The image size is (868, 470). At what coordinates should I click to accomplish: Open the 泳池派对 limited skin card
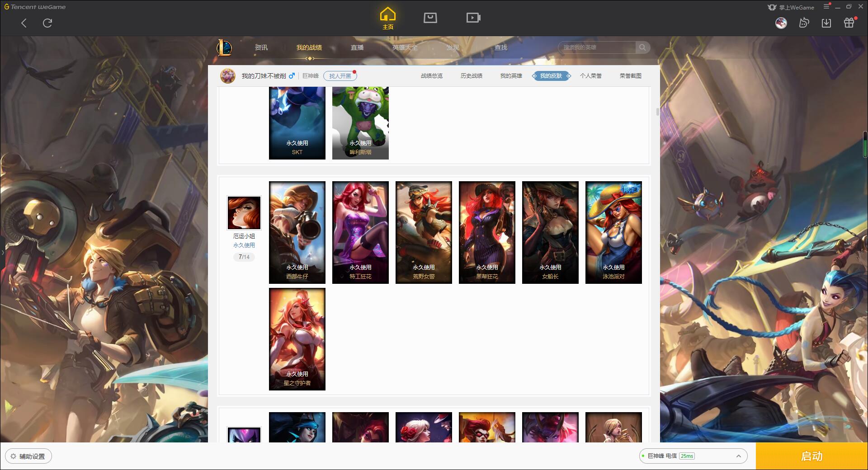[x=613, y=232]
